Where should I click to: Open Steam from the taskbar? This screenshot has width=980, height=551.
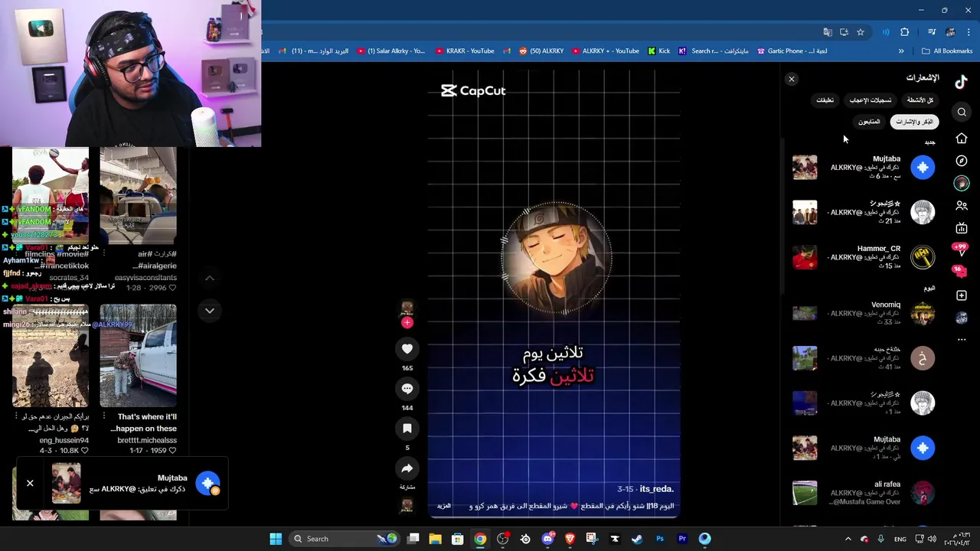tap(637, 539)
